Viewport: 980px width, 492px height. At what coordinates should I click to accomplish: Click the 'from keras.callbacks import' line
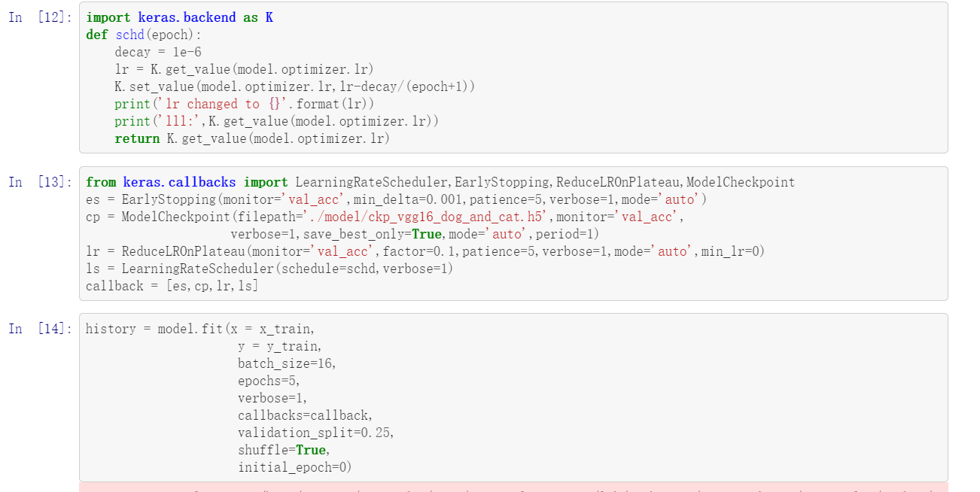(x=440, y=182)
